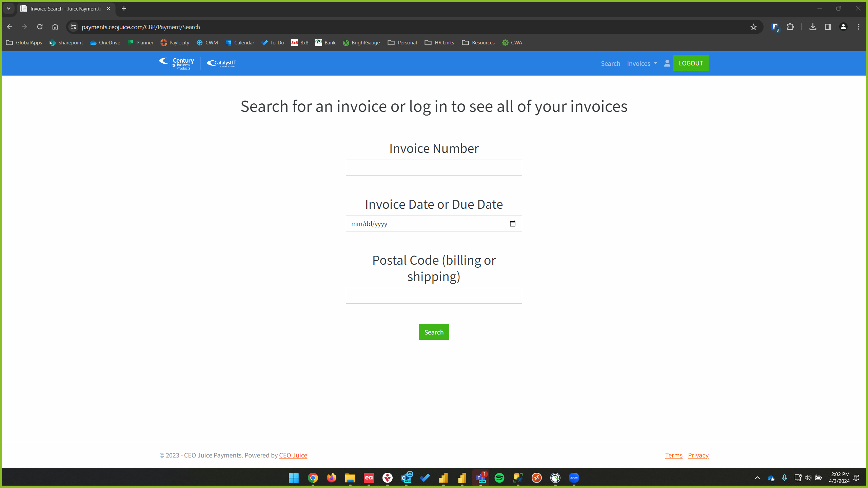This screenshot has height=488, width=868.
Task: Click the Search navbar menu item
Action: click(x=610, y=63)
